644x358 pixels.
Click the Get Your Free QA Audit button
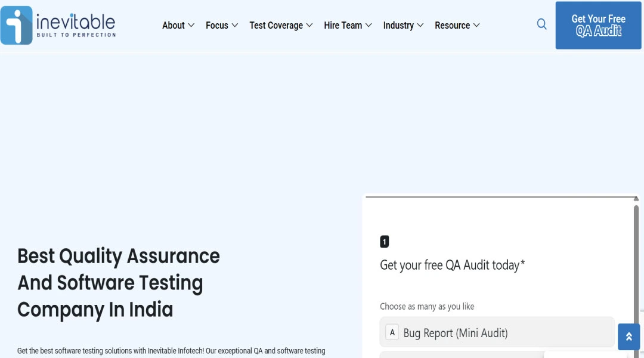[598, 25]
